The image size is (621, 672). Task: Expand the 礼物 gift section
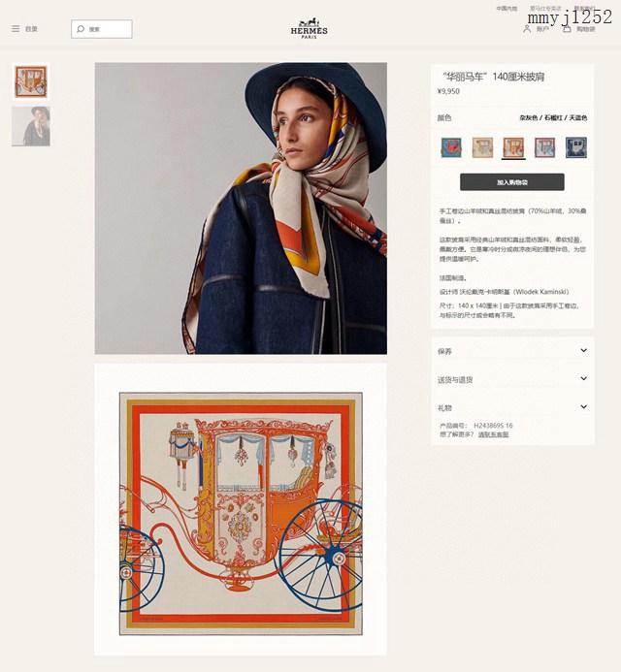click(512, 407)
